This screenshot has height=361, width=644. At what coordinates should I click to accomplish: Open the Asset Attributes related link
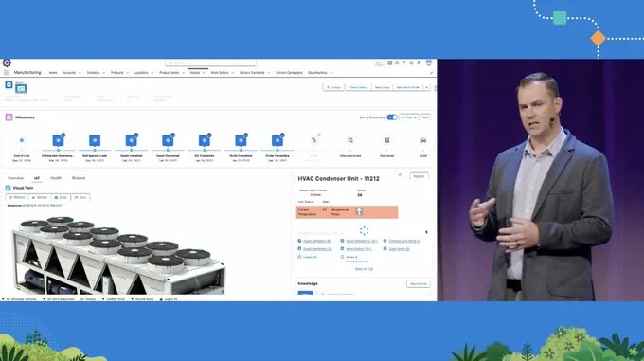coord(316,241)
